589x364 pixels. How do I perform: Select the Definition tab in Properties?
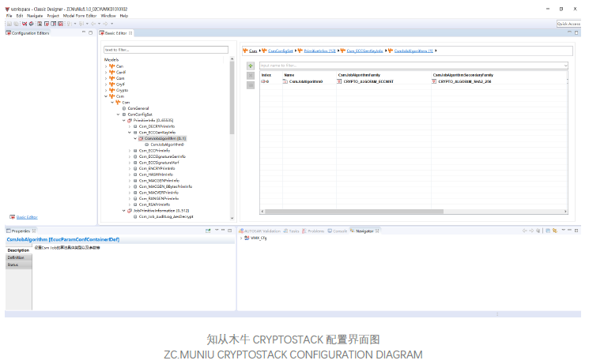coord(18,257)
